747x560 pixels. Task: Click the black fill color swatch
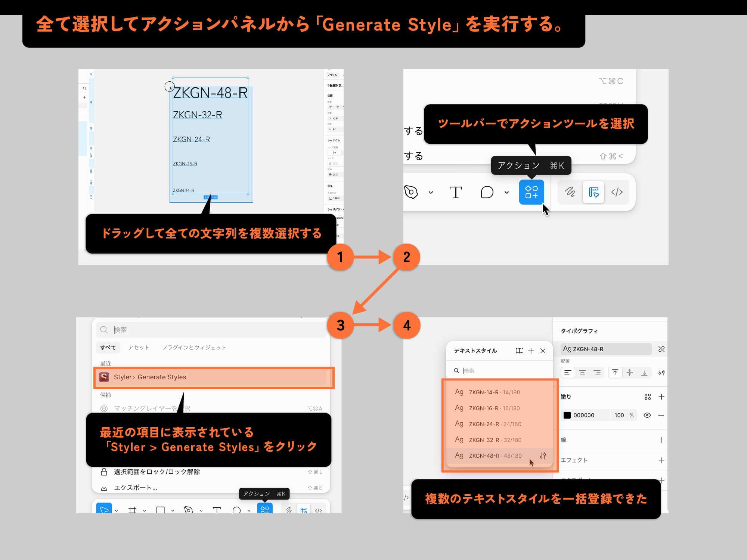[x=567, y=416]
